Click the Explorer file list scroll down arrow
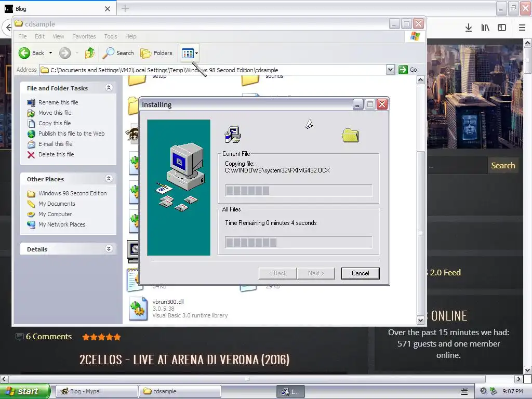 click(x=420, y=320)
